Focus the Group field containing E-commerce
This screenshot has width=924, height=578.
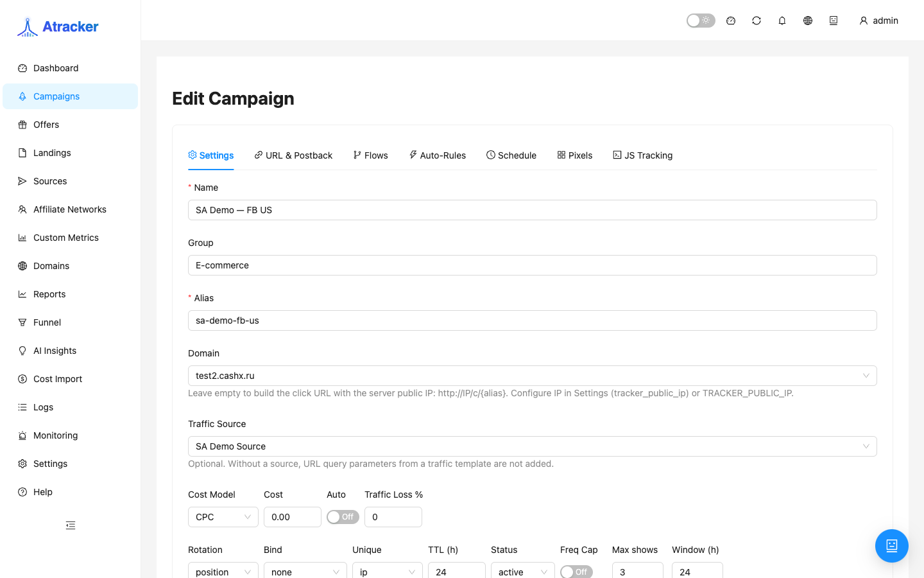pos(533,265)
